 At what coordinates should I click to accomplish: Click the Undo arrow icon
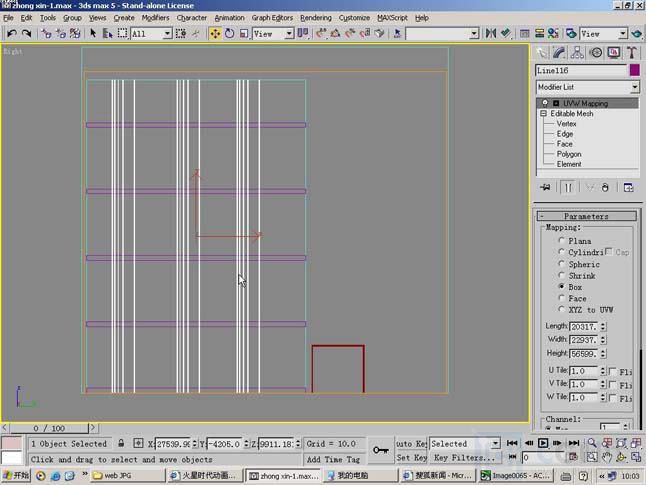click(x=11, y=33)
